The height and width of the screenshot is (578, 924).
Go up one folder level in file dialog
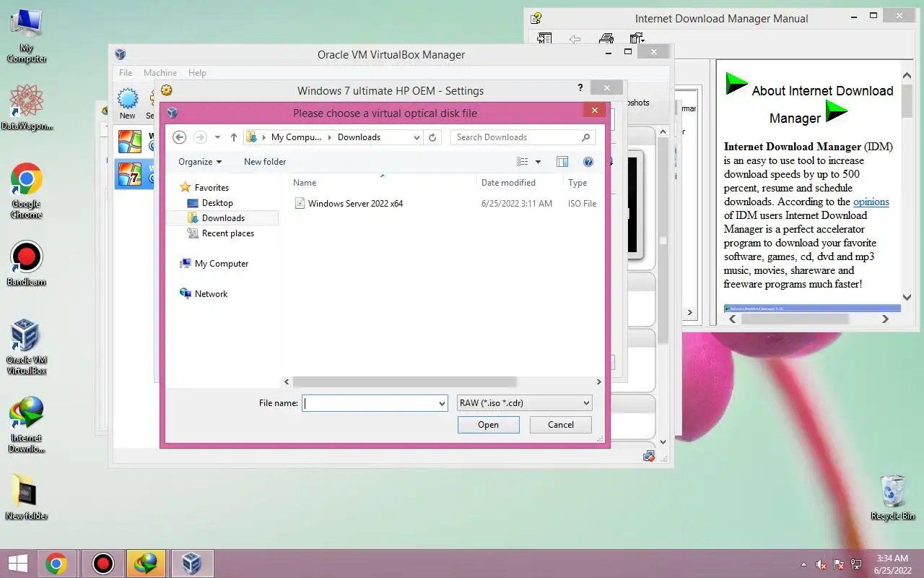pyautogui.click(x=234, y=137)
